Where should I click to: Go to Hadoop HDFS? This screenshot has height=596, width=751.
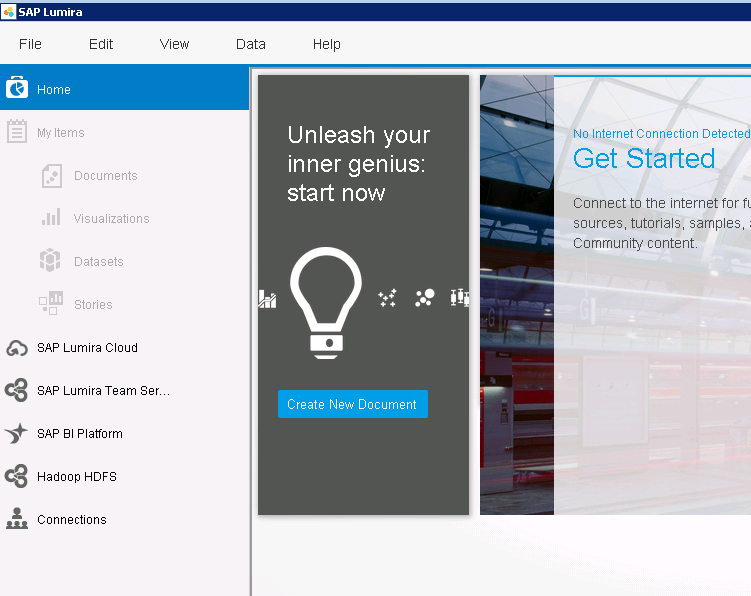(77, 477)
